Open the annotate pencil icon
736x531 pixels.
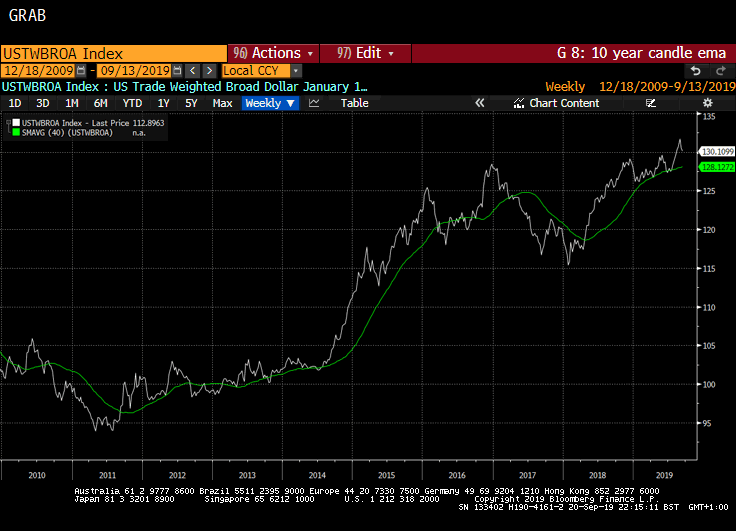pyautogui.click(x=651, y=103)
